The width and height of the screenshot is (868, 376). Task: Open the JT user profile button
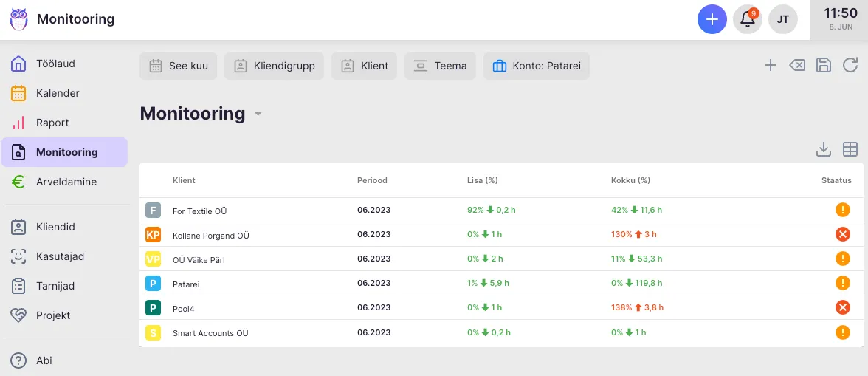click(783, 19)
